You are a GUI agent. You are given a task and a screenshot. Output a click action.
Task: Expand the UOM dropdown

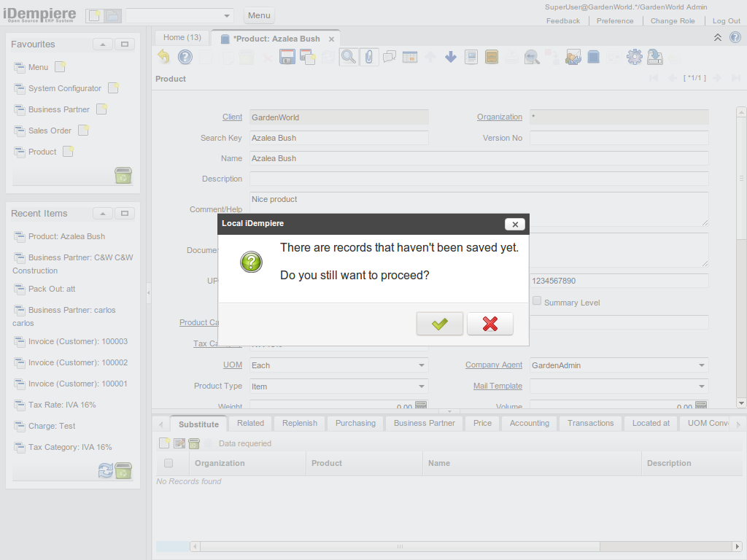(422, 365)
